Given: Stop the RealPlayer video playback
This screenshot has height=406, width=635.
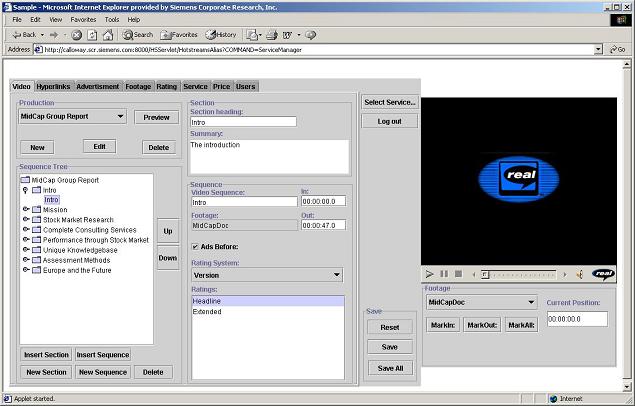Looking at the screenshot, I should tap(458, 274).
